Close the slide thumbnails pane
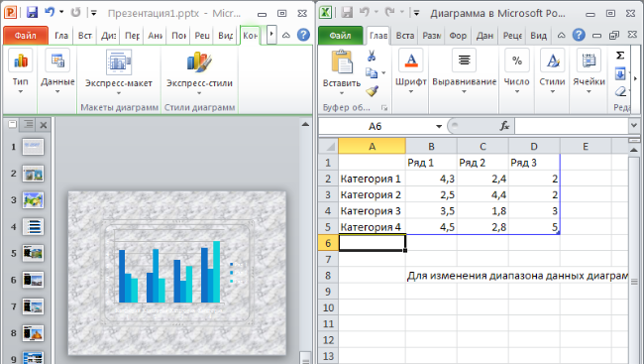Viewport: 644px width, 364px height. pyautogui.click(x=44, y=124)
